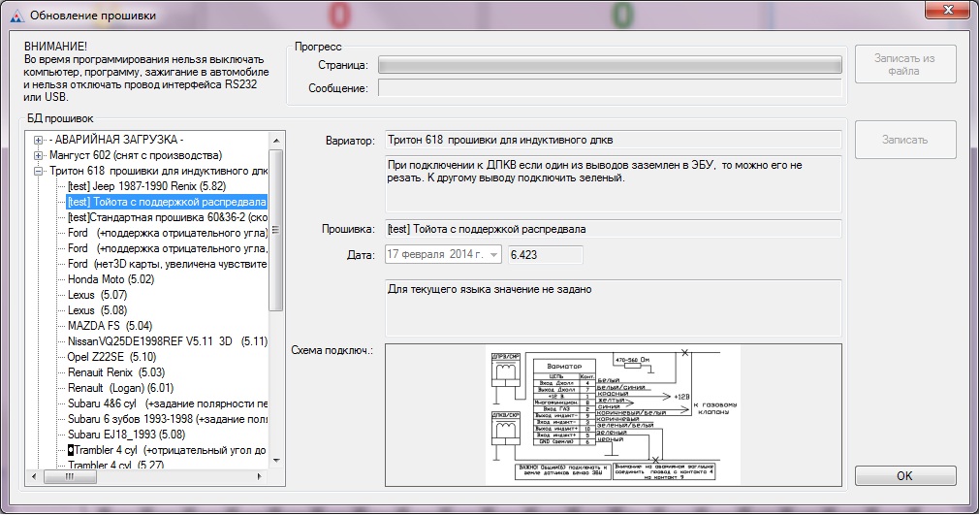Expand the АВАРИЙНАЯ ЗАГРУЗКА tree node
The width and height of the screenshot is (980, 516).
coord(39,140)
